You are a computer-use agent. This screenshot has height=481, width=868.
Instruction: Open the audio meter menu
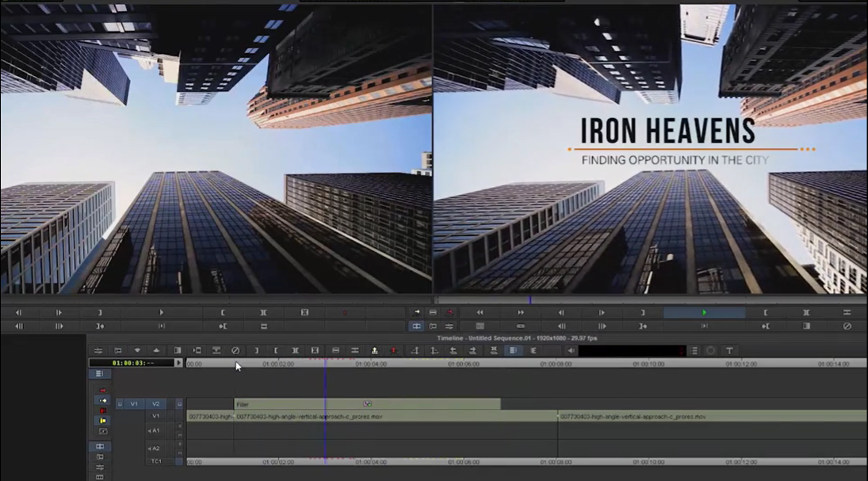click(x=694, y=350)
